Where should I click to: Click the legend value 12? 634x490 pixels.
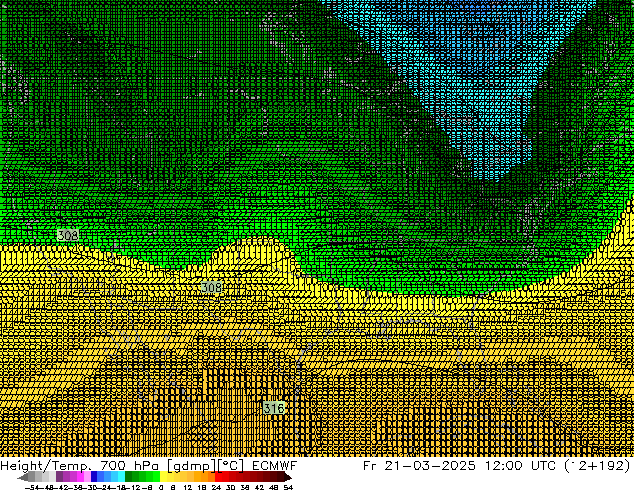tap(188, 487)
